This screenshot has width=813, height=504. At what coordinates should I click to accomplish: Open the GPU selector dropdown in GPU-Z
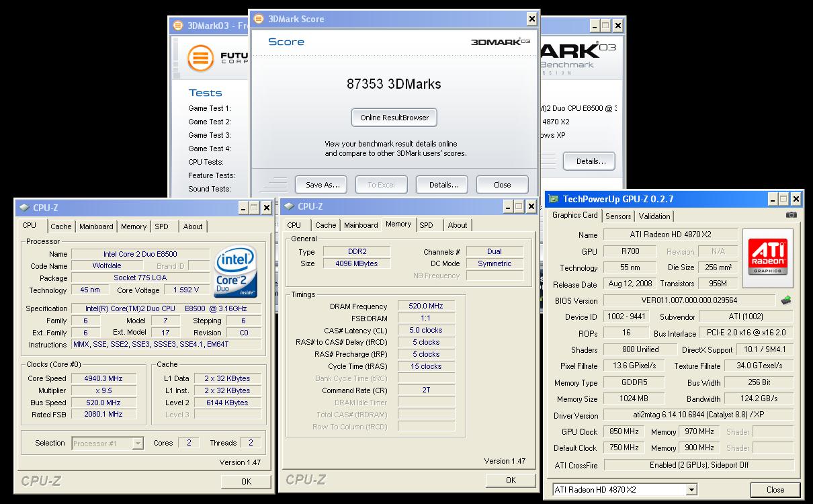pyautogui.click(x=691, y=490)
